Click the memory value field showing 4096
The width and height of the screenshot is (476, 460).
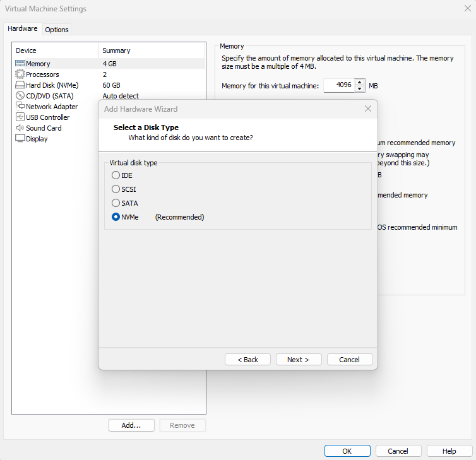pyautogui.click(x=339, y=85)
